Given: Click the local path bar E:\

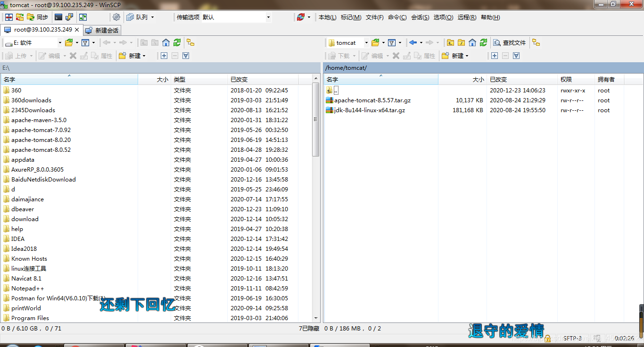Looking at the screenshot, I should coord(160,68).
